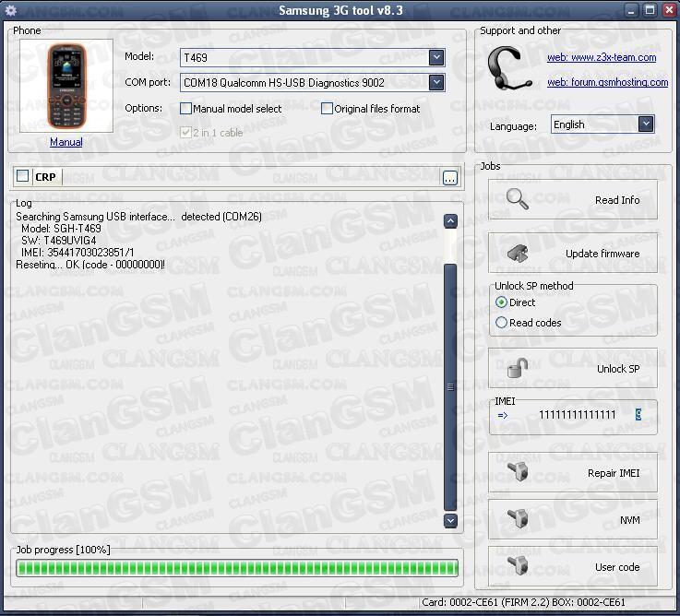Click the headset support icon

pyautogui.click(x=509, y=69)
